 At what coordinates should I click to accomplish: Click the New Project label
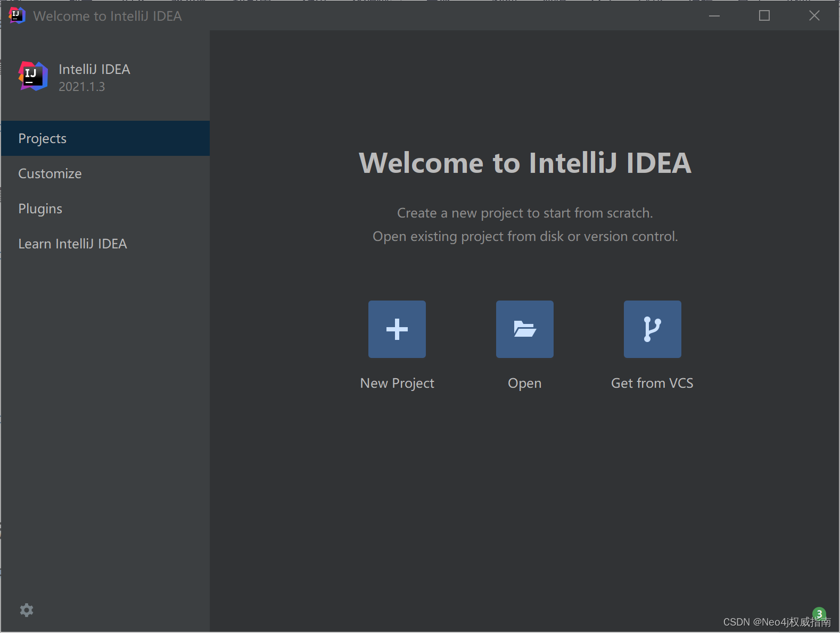(397, 384)
